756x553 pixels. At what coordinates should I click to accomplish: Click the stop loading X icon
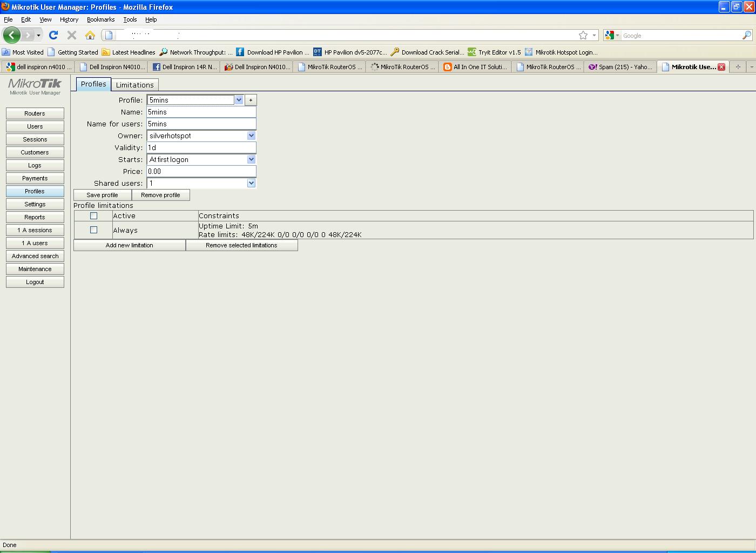point(71,35)
